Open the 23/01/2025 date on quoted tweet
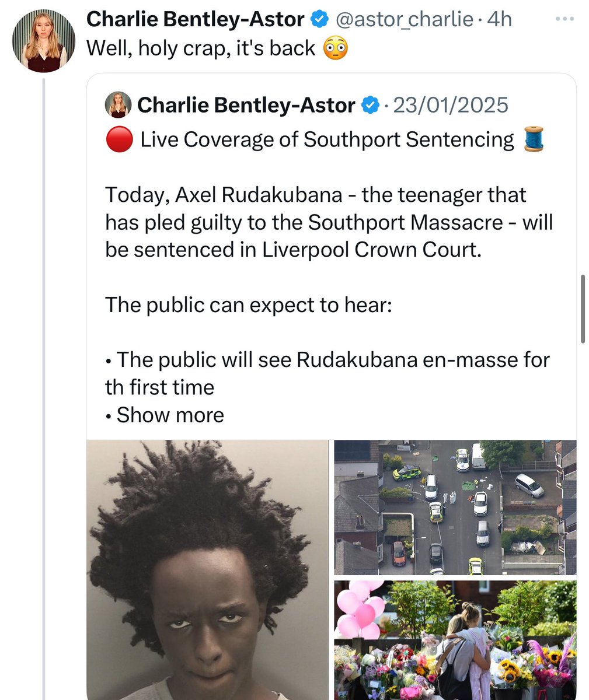The width and height of the screenshot is (589, 700). [x=451, y=105]
